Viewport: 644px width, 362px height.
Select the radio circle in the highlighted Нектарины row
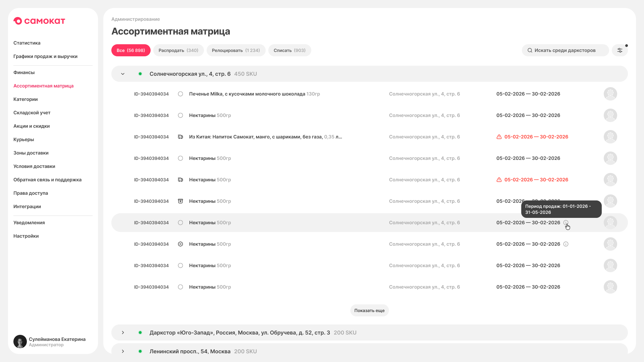point(180,223)
